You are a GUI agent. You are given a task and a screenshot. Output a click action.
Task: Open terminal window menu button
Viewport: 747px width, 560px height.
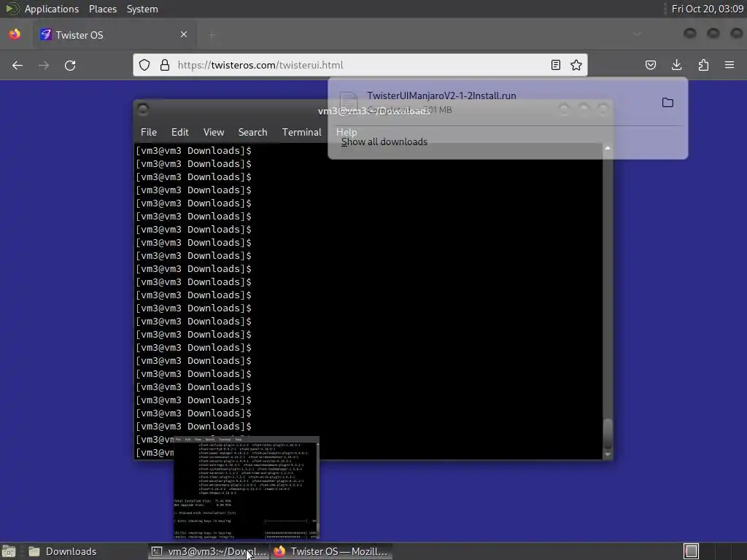[143, 109]
